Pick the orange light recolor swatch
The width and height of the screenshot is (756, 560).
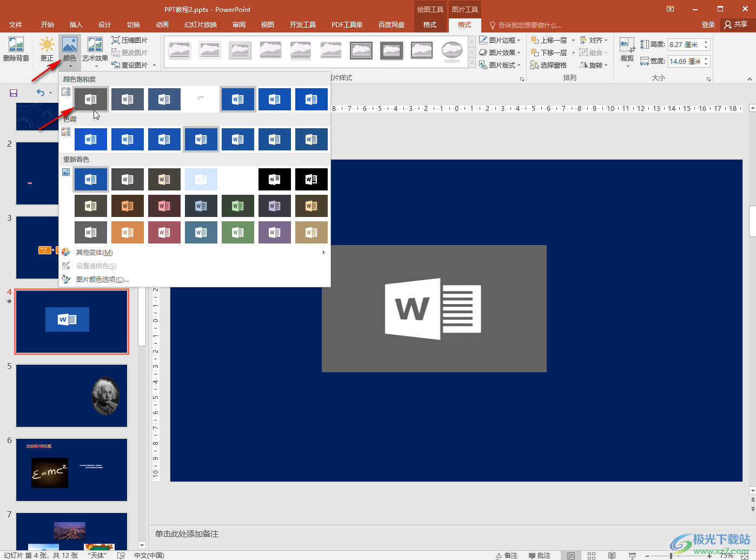[128, 232]
